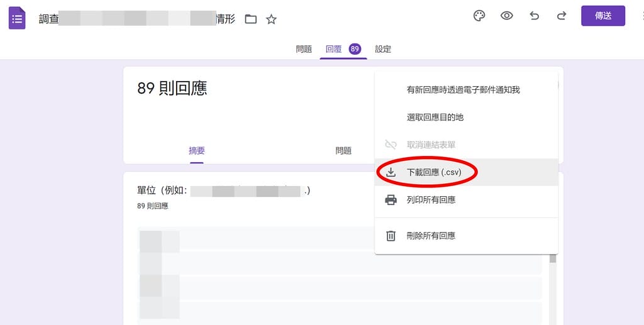Choose 有新回應時透過電子郵件通知我
The height and width of the screenshot is (325, 644).
tap(466, 90)
